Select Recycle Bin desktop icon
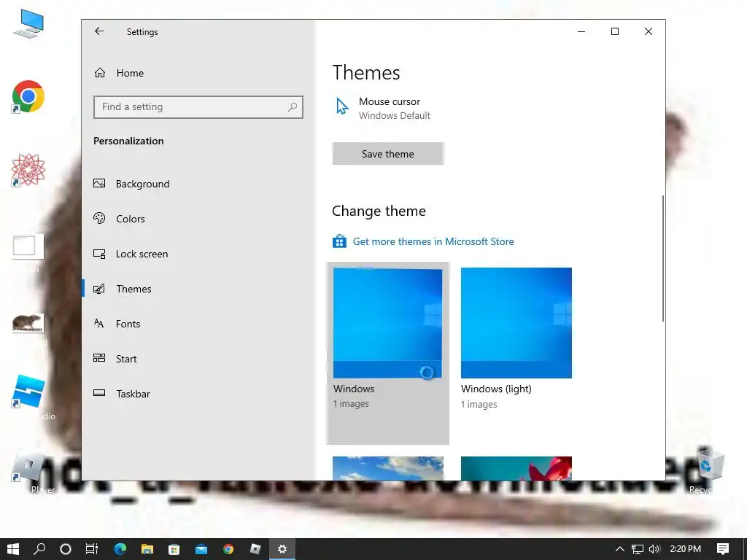This screenshot has width=747, height=560. 710,464
